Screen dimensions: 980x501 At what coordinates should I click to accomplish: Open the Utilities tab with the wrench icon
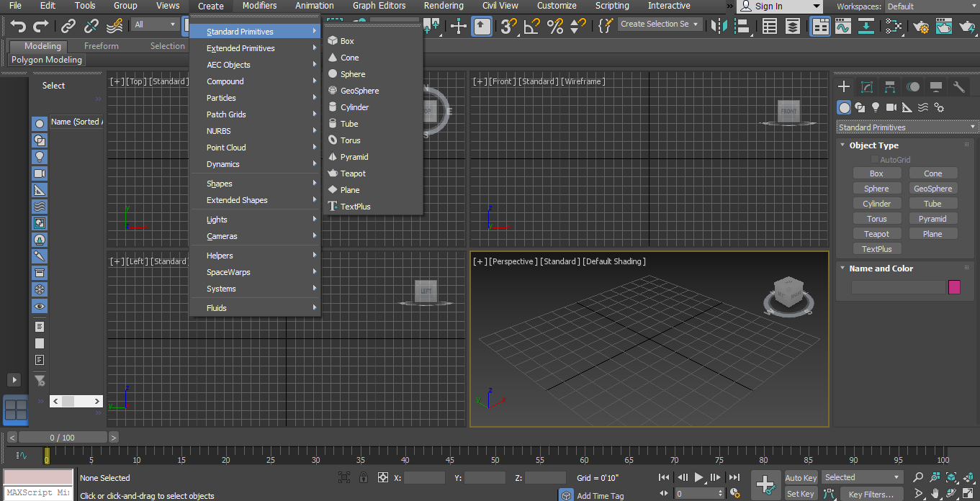click(958, 87)
